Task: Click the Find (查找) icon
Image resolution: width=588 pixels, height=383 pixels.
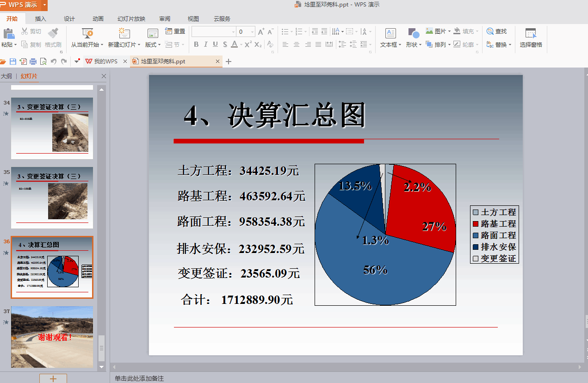Action: point(490,31)
